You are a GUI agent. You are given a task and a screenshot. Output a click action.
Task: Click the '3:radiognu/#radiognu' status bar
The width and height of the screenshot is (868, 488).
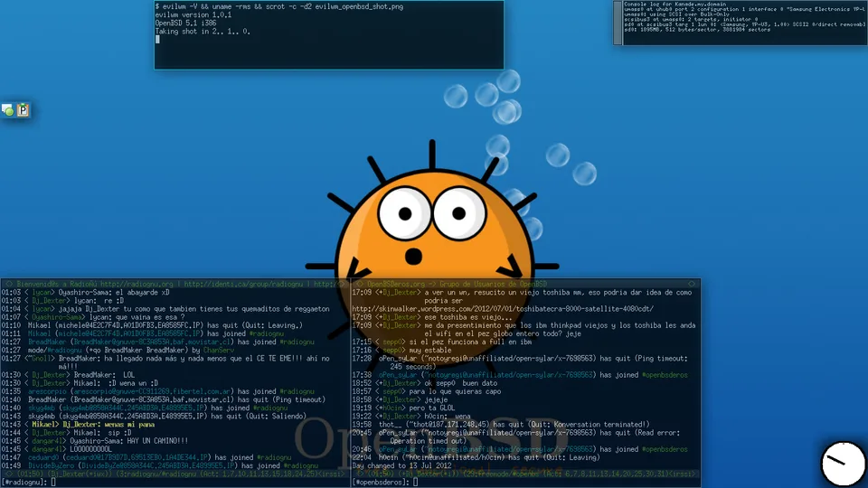point(176,474)
